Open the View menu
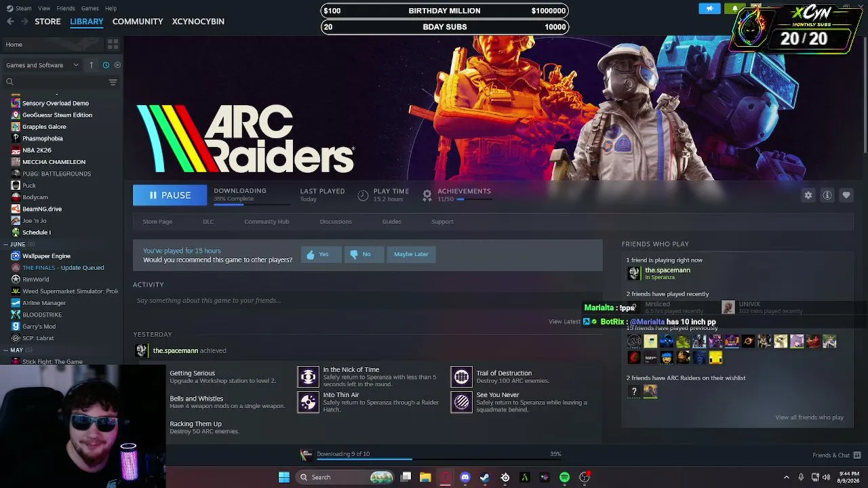This screenshot has height=488, width=868. click(x=44, y=8)
